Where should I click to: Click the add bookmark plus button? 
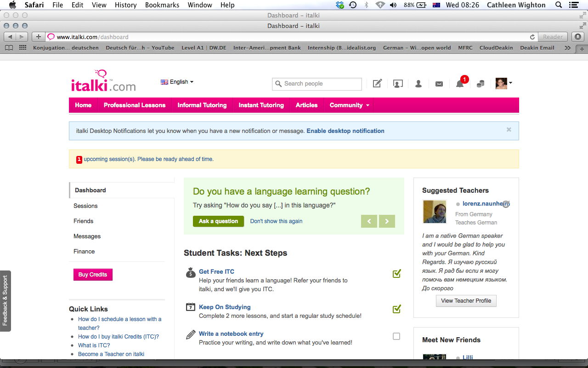coord(39,37)
